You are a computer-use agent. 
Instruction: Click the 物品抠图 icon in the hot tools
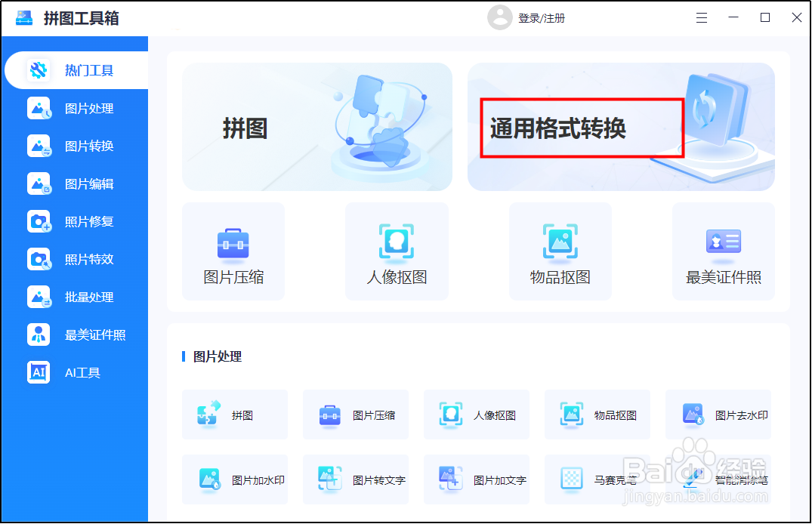pos(560,242)
